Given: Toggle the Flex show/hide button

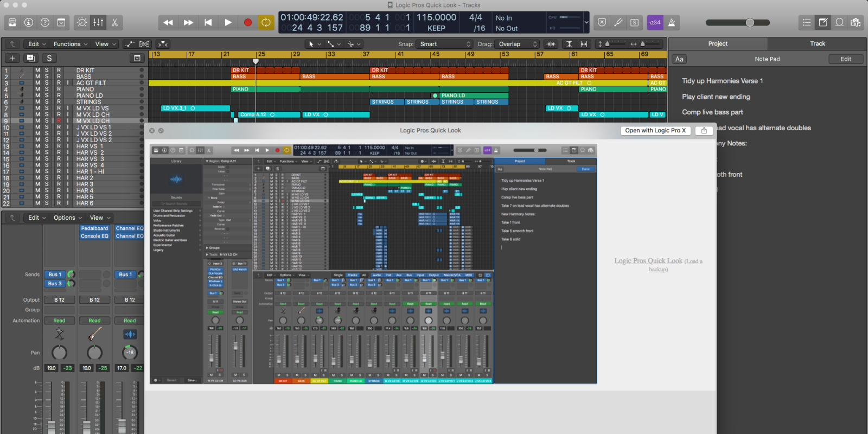Looking at the screenshot, I should click(144, 44).
